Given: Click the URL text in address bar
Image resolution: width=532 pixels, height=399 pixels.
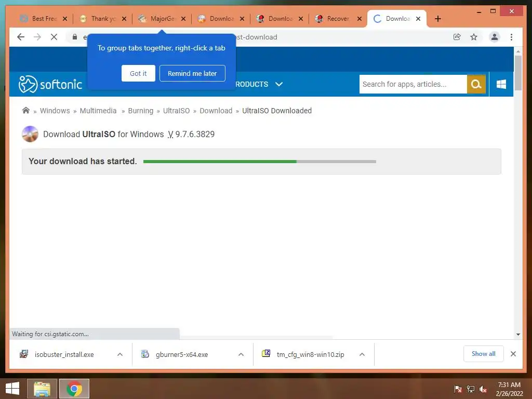Looking at the screenshot, I should point(257,37).
